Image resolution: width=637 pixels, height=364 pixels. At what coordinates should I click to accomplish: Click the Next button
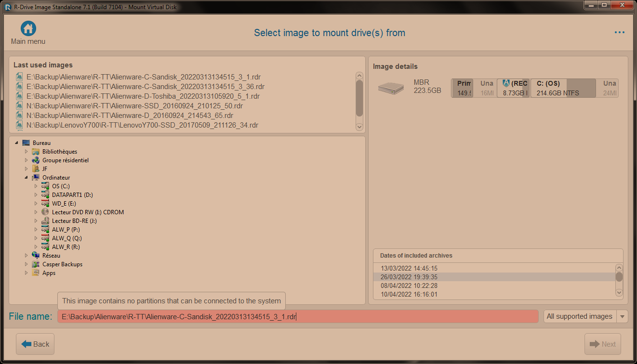click(x=603, y=344)
